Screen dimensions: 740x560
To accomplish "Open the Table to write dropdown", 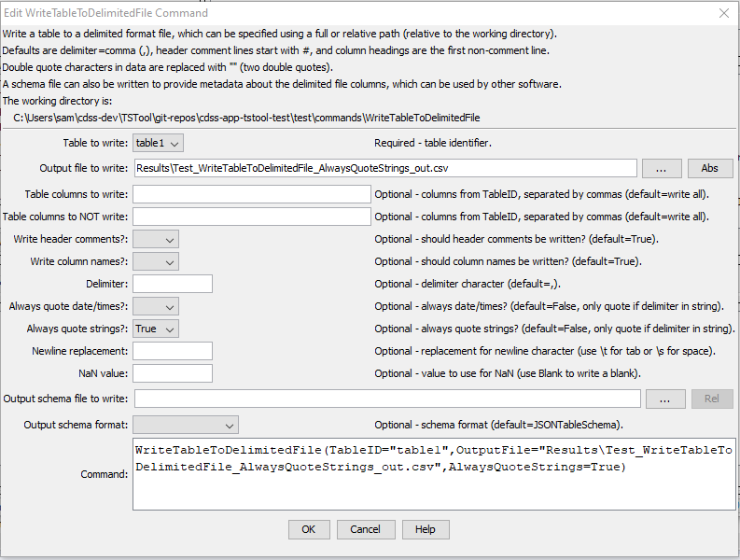I will [158, 143].
